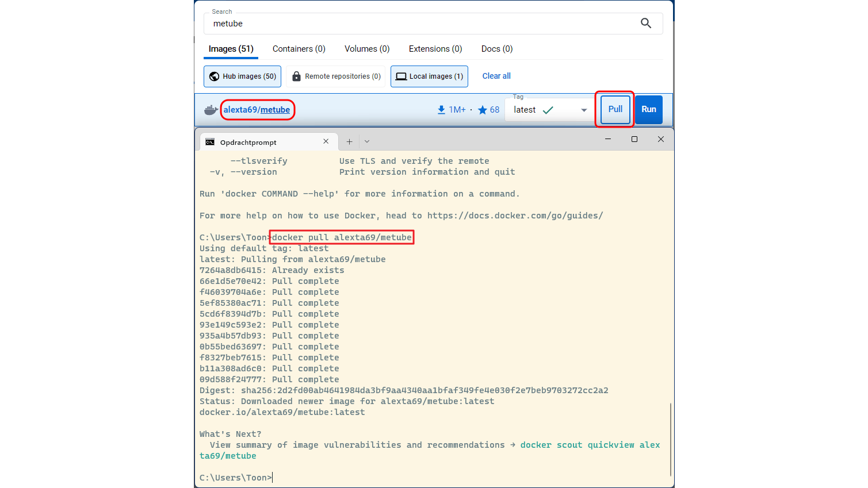Click the '66e1d5e70e42: Pull complete' line
Image resolution: width=868 pixels, height=488 pixels.
[x=269, y=281]
